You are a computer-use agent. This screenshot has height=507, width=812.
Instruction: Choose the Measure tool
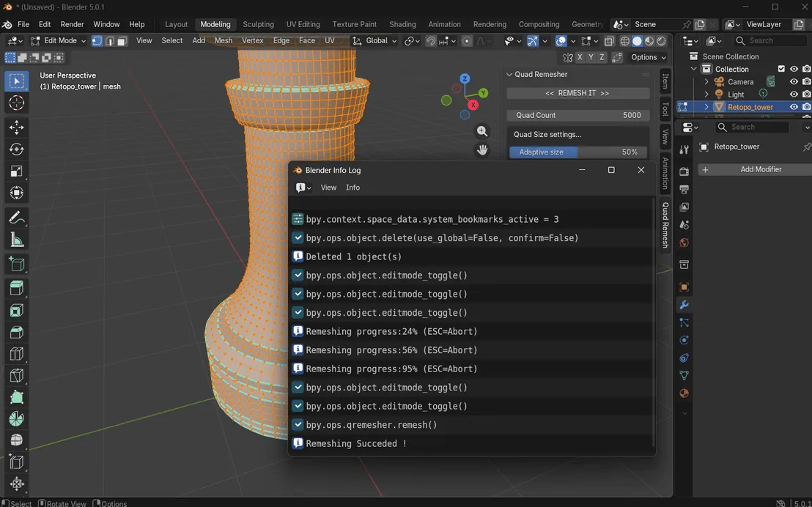17,240
